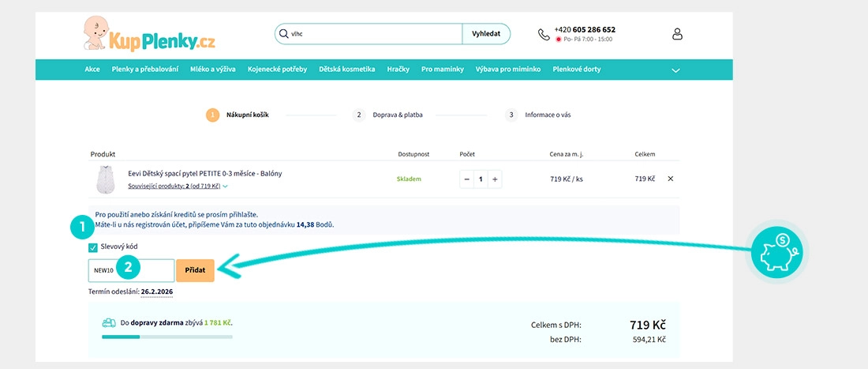Click the shipping date 26.2.2026
868x369 pixels.
click(157, 291)
